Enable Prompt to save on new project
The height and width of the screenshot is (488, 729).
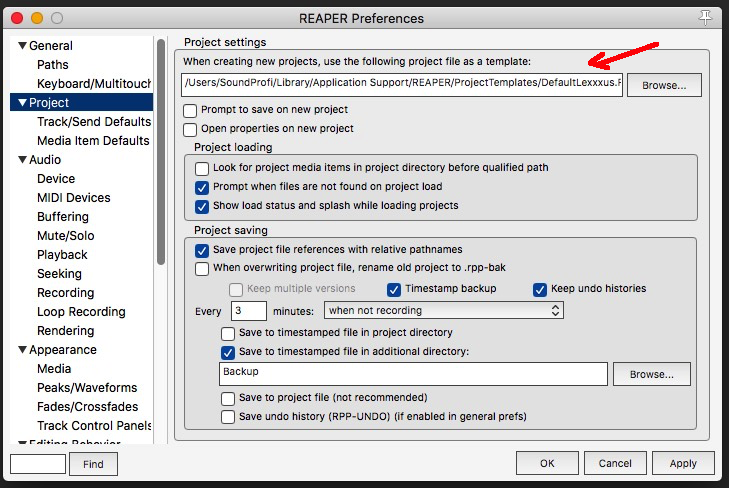point(190,111)
